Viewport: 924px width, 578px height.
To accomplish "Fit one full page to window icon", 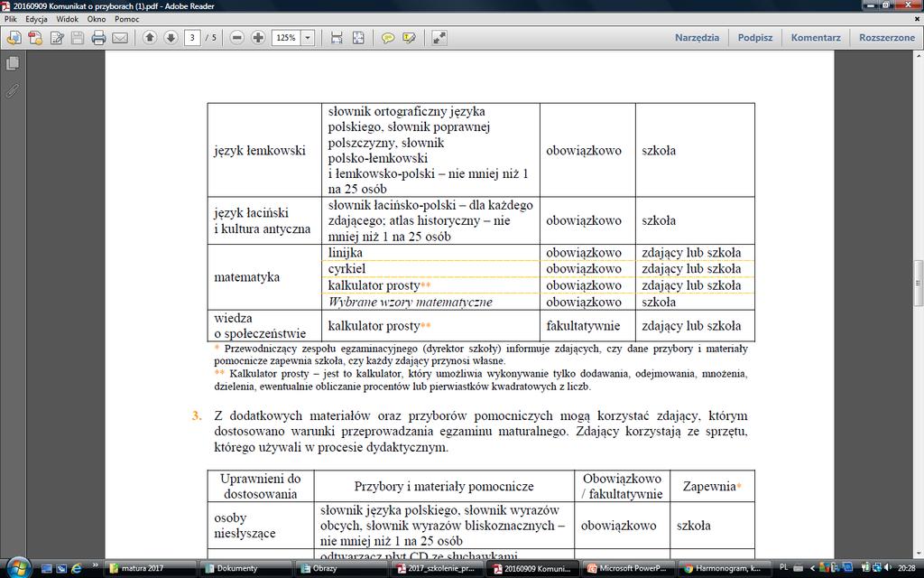I will pos(358,38).
